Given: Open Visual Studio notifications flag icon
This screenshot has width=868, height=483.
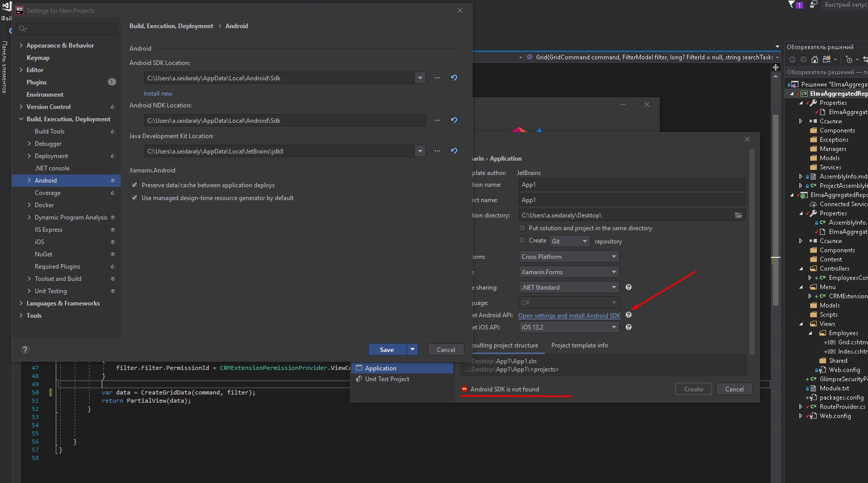Looking at the screenshot, I should pyautogui.click(x=795, y=5).
